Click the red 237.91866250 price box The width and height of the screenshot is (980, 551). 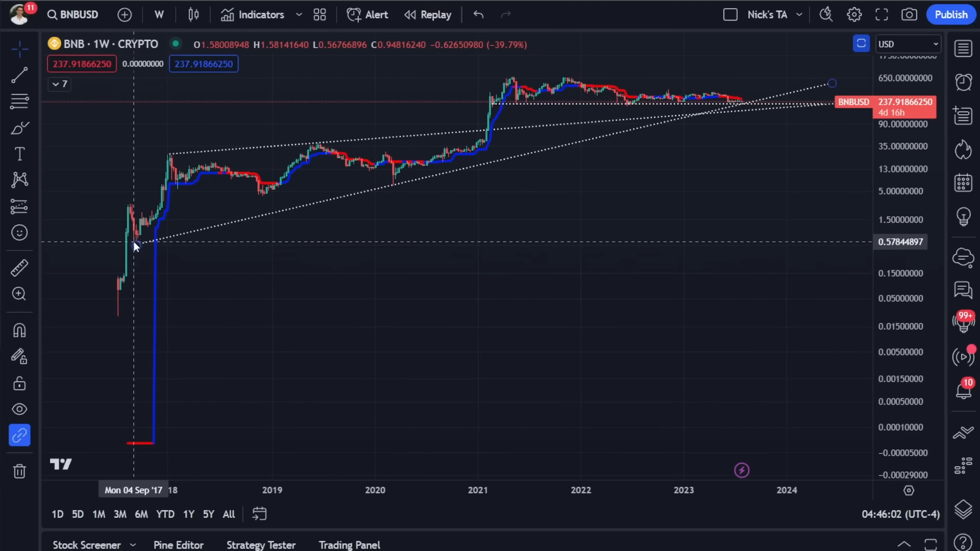coord(82,64)
